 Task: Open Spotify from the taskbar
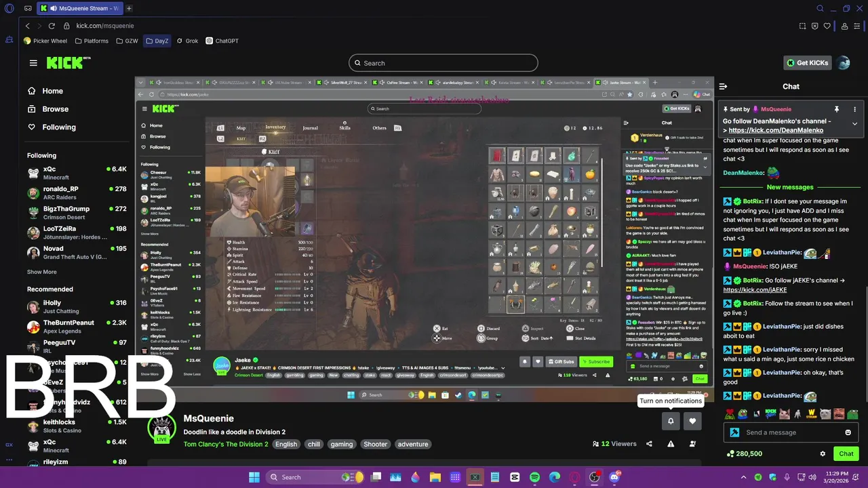tap(534, 477)
